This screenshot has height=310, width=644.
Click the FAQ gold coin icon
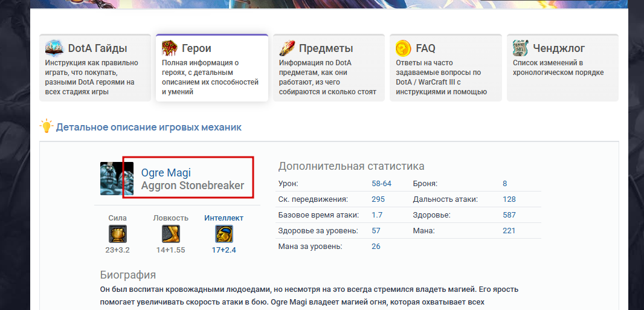404,48
